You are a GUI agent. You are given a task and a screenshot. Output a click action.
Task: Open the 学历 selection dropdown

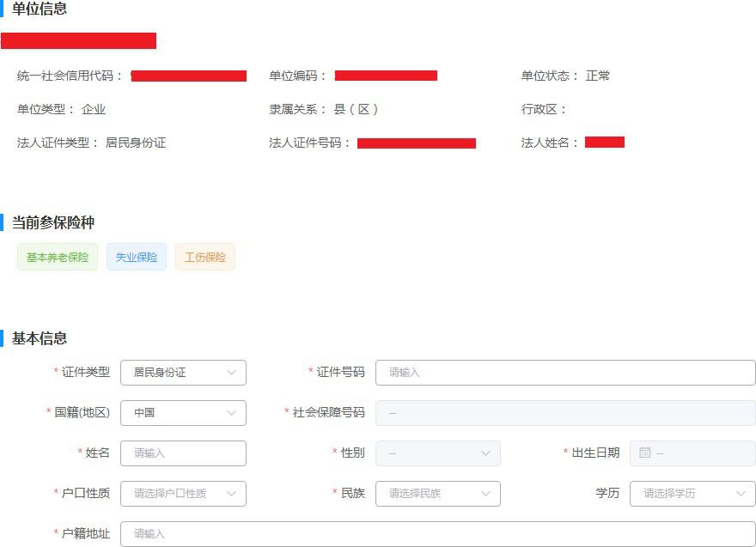coord(687,494)
